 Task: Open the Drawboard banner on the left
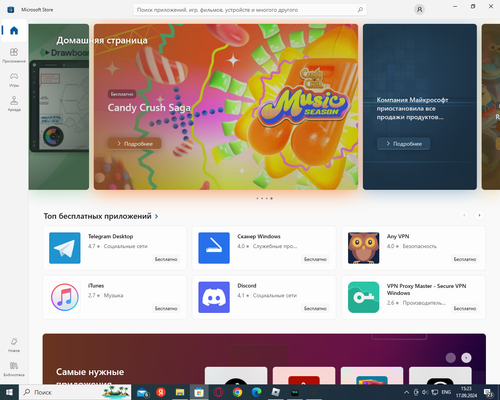coord(59,107)
